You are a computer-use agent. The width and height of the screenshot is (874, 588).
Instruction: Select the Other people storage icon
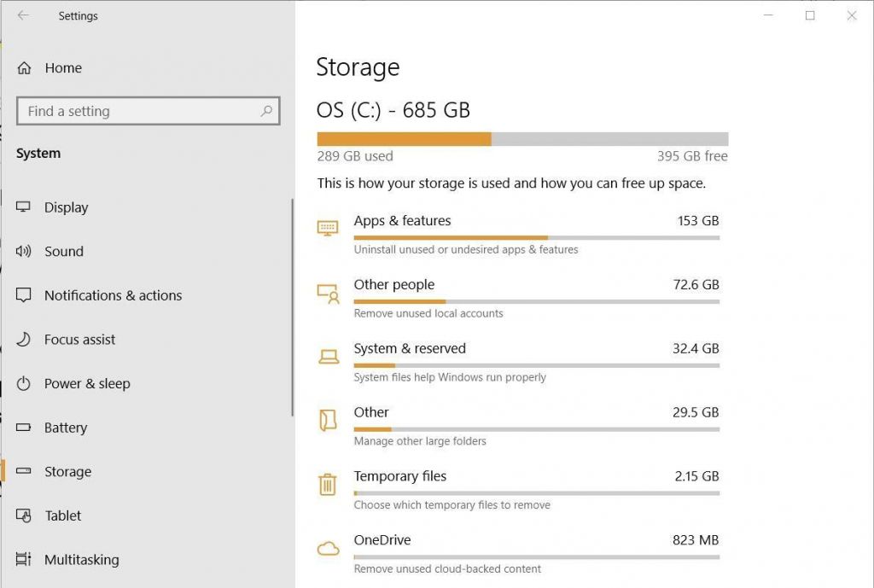pos(329,293)
